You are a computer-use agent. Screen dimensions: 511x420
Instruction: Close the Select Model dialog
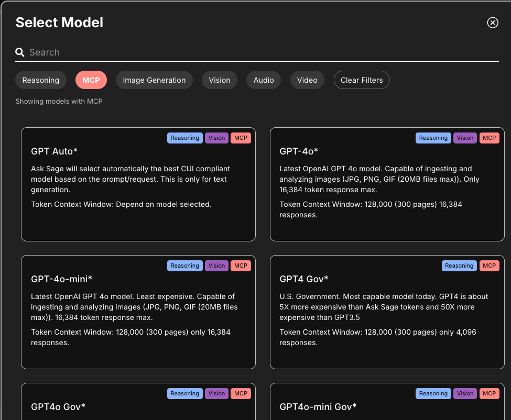click(x=493, y=23)
